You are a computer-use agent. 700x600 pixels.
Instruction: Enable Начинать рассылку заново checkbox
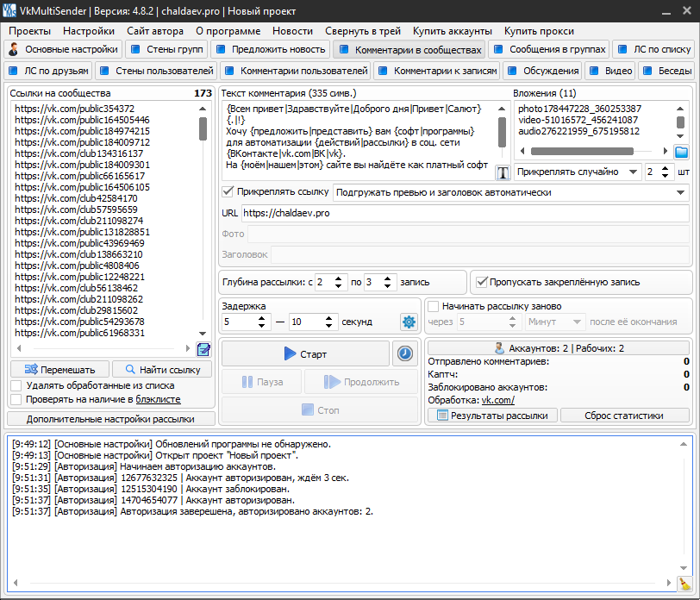tap(434, 306)
